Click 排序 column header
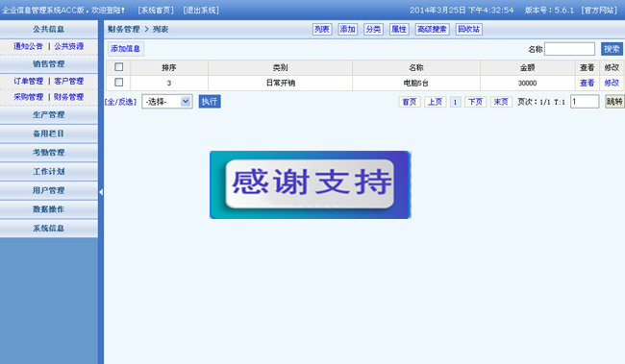The image size is (625, 364). pos(169,67)
